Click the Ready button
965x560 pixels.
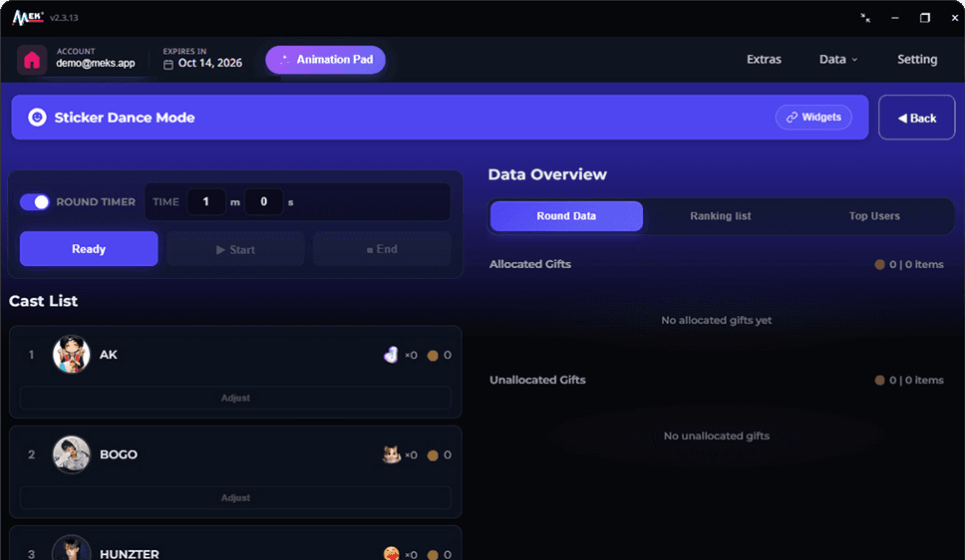click(89, 249)
